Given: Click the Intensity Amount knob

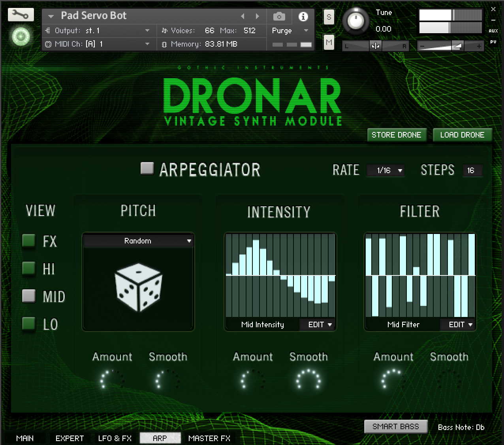Looking at the screenshot, I should pos(253,380).
